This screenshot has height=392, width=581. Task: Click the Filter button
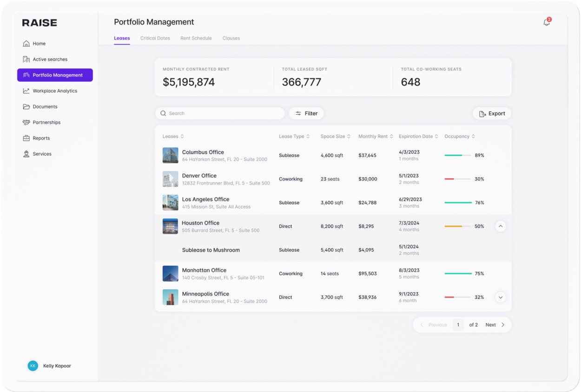pos(306,113)
